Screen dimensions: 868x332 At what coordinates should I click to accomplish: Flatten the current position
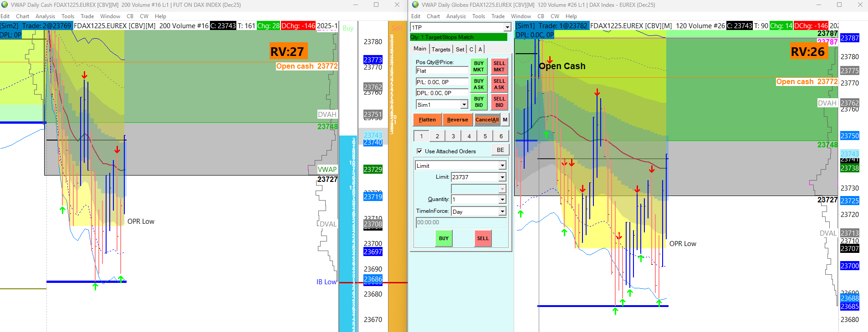(x=427, y=120)
